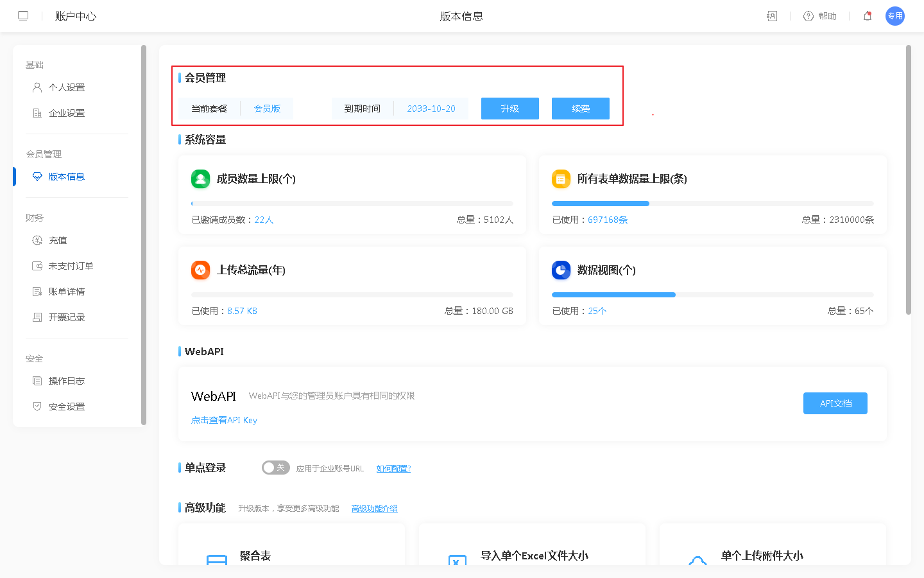Click the screen icon beside 账户中心
The height and width of the screenshot is (578, 924).
point(23,16)
